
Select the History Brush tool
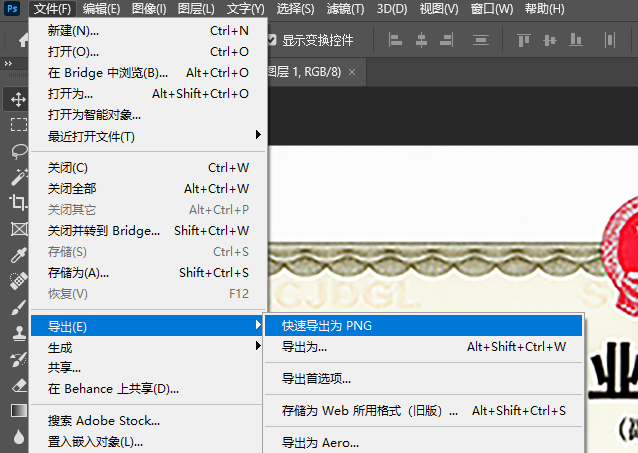[x=19, y=359]
